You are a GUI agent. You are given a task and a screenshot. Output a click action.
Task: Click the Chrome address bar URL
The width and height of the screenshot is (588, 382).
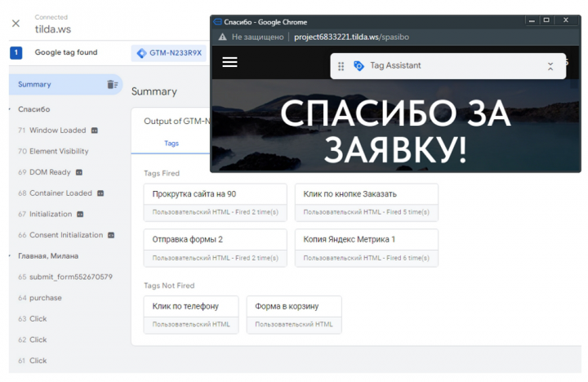click(x=351, y=37)
